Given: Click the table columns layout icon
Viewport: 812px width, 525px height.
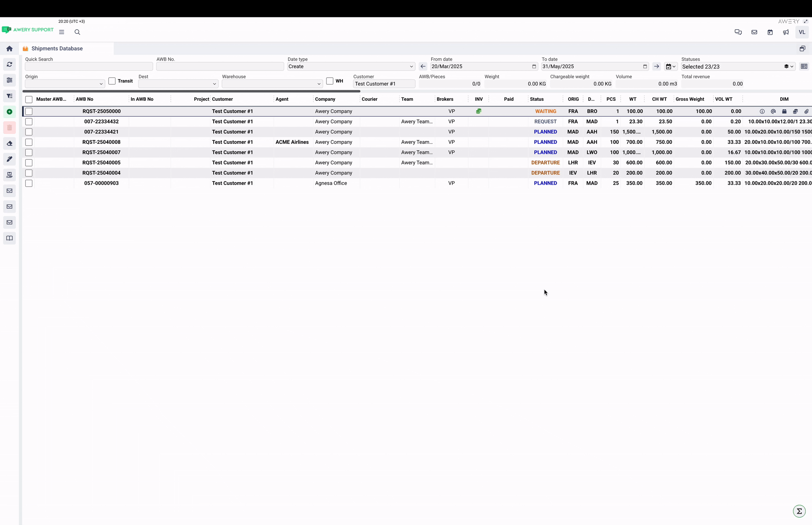Looking at the screenshot, I should [804, 66].
